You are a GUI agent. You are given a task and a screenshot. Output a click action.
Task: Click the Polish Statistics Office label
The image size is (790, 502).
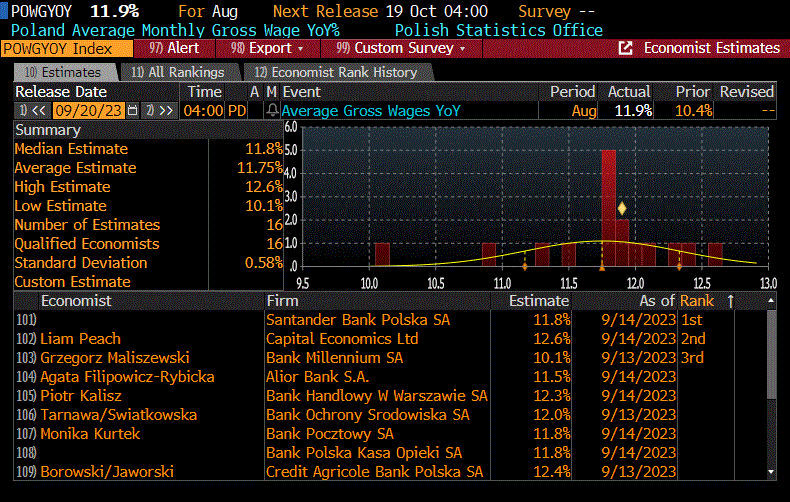(x=499, y=30)
